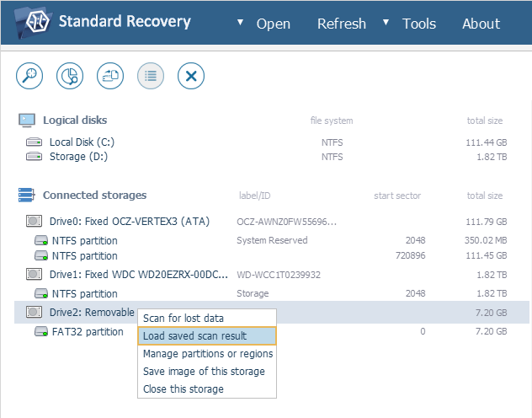532x418 pixels.
Task: Toggle the list view toolbar icon
Action: (x=151, y=76)
